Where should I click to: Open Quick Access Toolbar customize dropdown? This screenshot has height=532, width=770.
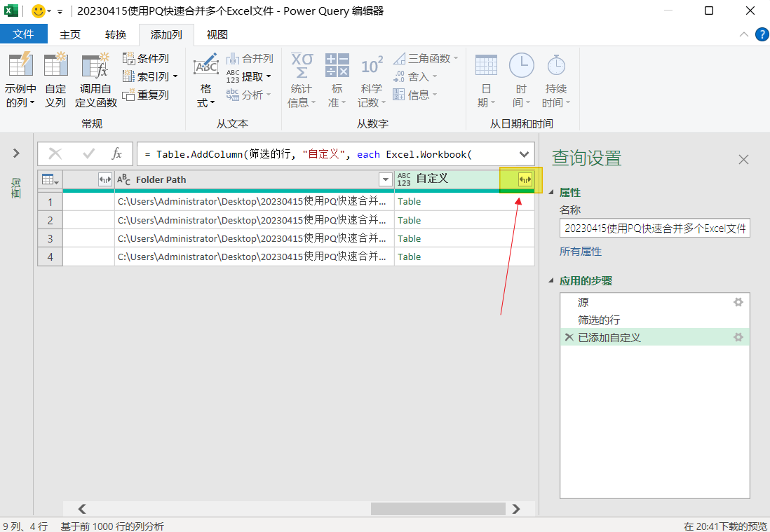point(60,11)
